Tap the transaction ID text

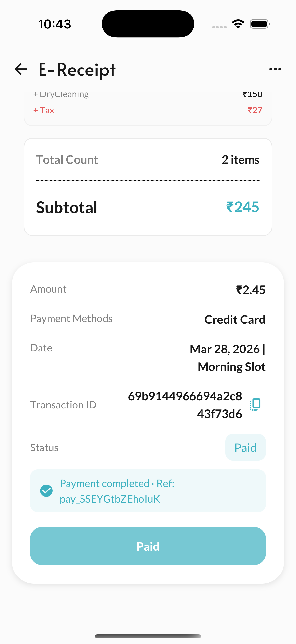185,405
